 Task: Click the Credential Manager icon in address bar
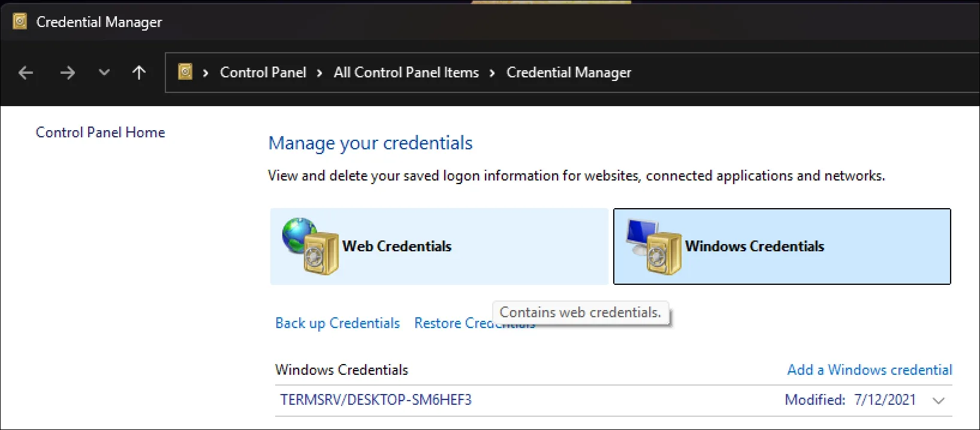185,72
